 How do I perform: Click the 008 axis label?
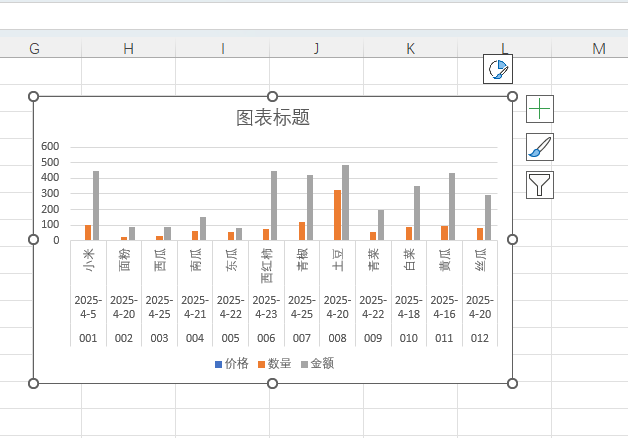338,338
